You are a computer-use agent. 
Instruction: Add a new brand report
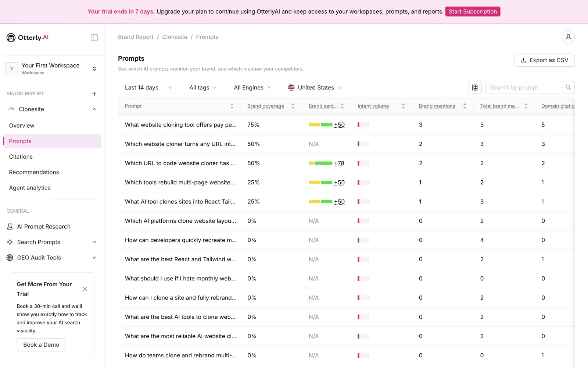(x=94, y=94)
